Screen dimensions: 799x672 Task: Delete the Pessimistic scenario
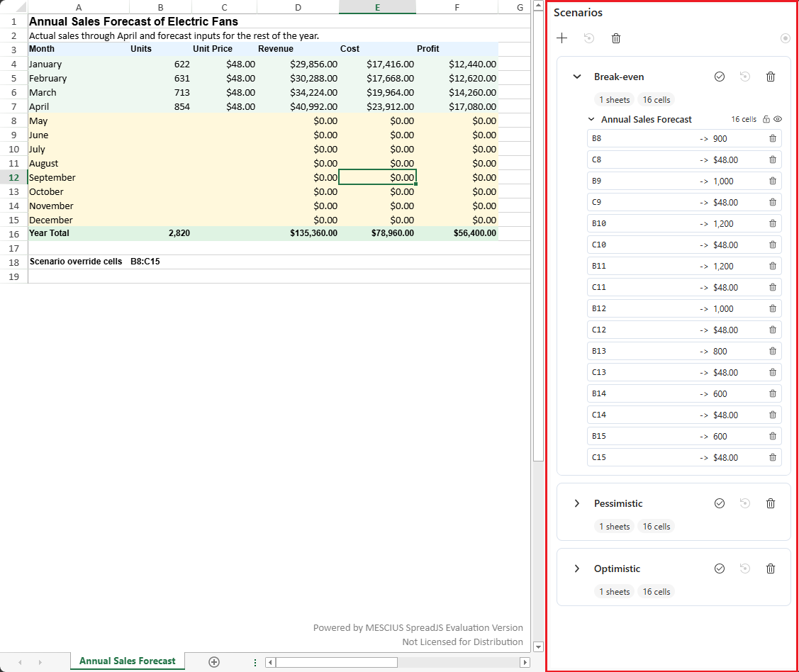click(771, 503)
